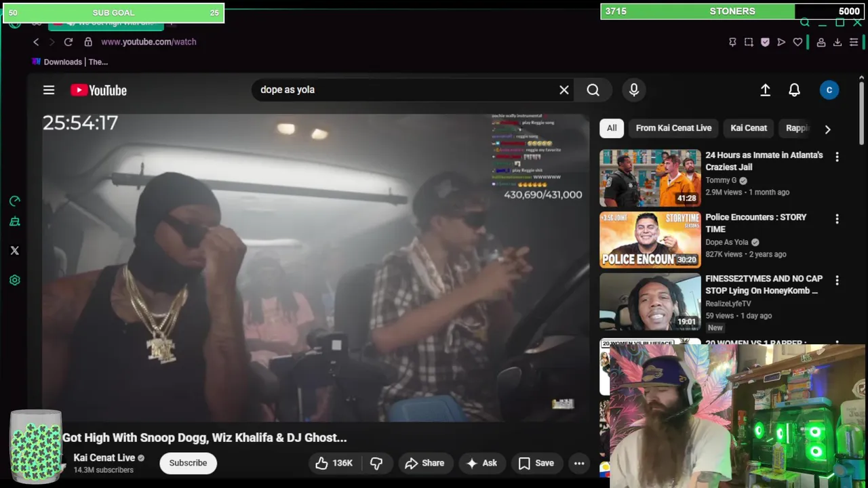Open the robot icon in the sidebar
The height and width of the screenshot is (488, 868).
(15, 222)
